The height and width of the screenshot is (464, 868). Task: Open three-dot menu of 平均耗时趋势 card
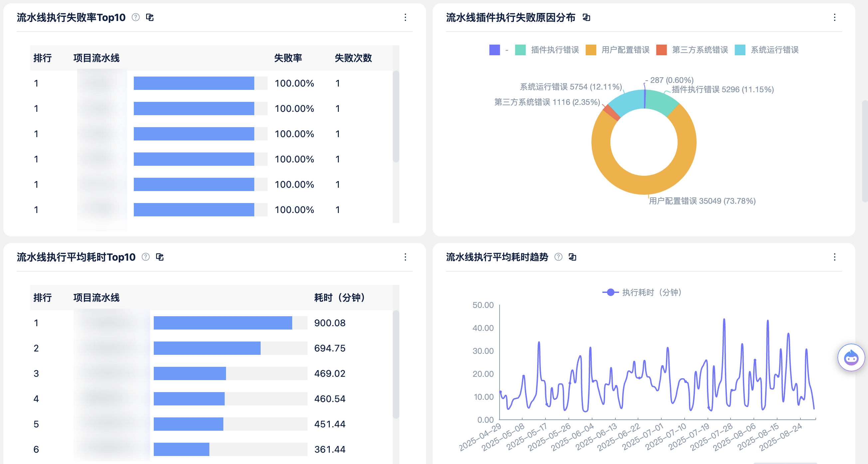pos(834,257)
